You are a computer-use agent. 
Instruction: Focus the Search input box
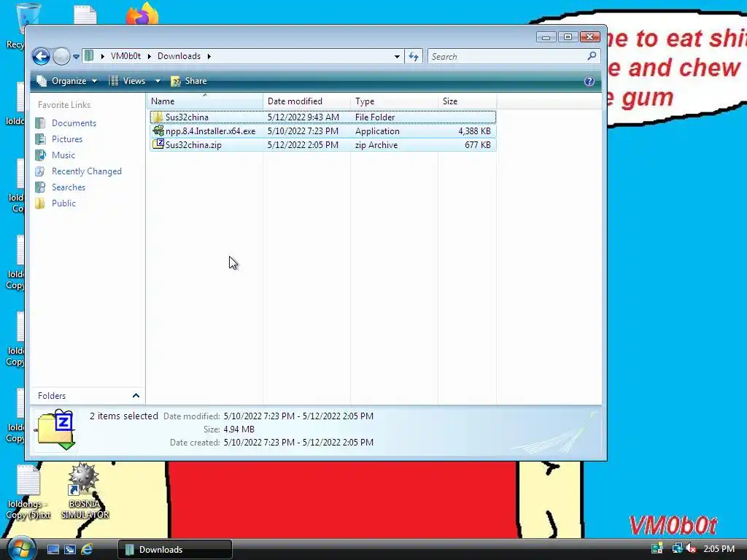[514, 57]
